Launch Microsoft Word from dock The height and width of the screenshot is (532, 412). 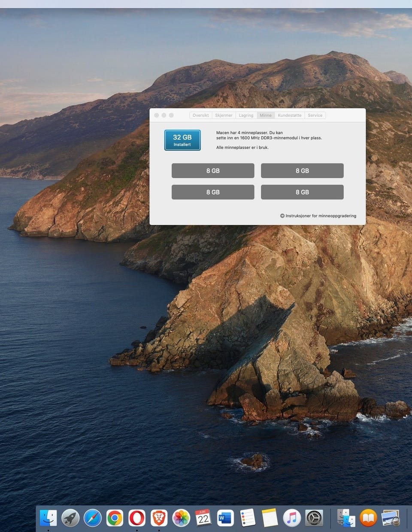(x=225, y=518)
